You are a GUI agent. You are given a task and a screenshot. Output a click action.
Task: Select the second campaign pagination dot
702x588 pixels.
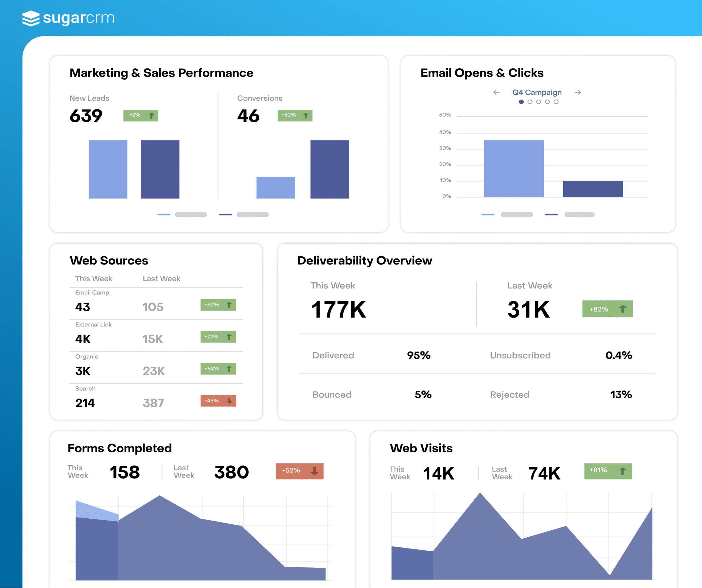(x=530, y=102)
